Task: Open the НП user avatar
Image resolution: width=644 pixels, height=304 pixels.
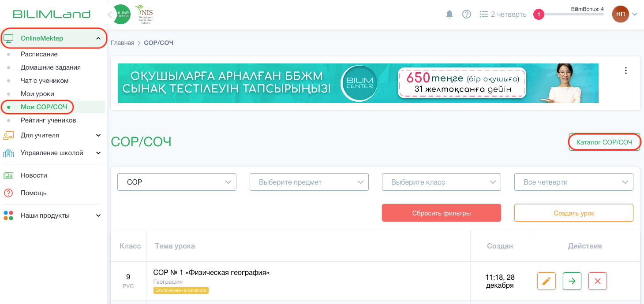Action: click(x=620, y=14)
